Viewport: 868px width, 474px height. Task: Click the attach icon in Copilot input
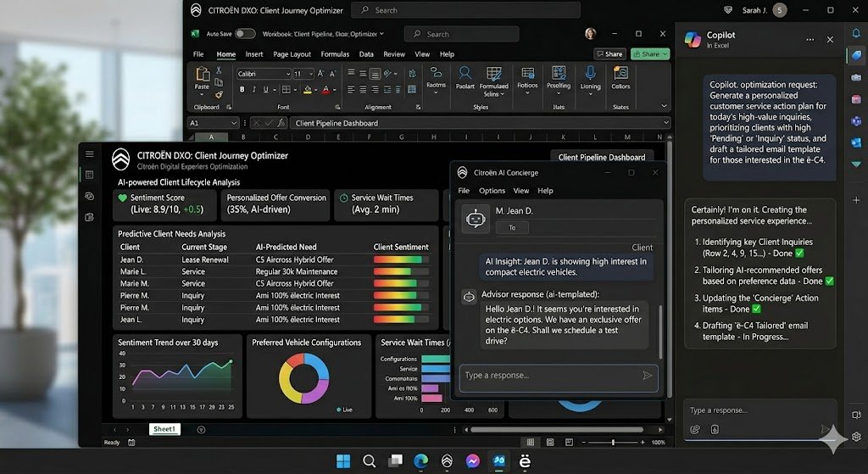click(695, 429)
